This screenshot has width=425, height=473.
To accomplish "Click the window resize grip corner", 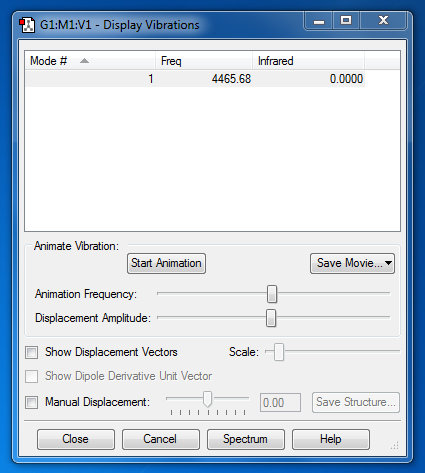I will [395, 445].
